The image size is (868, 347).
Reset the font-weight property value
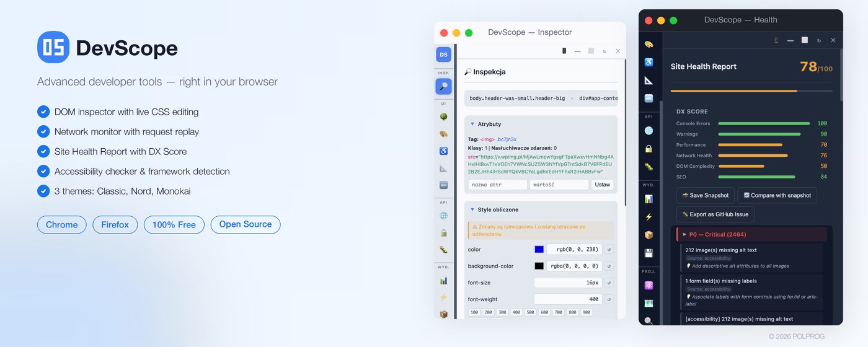(609, 299)
